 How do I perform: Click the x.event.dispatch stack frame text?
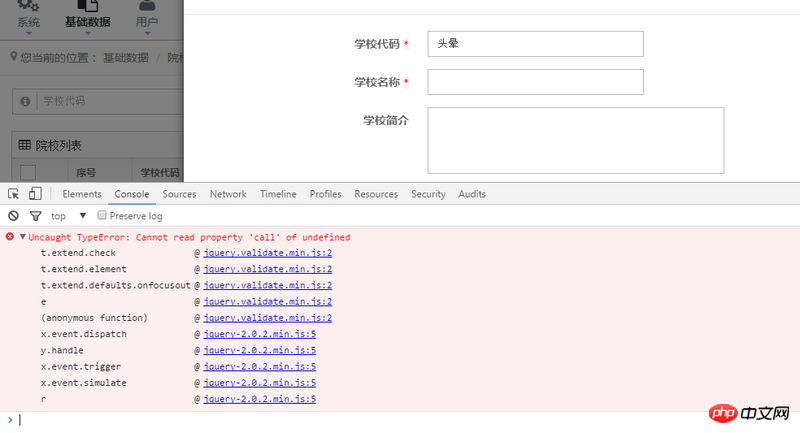click(84, 334)
